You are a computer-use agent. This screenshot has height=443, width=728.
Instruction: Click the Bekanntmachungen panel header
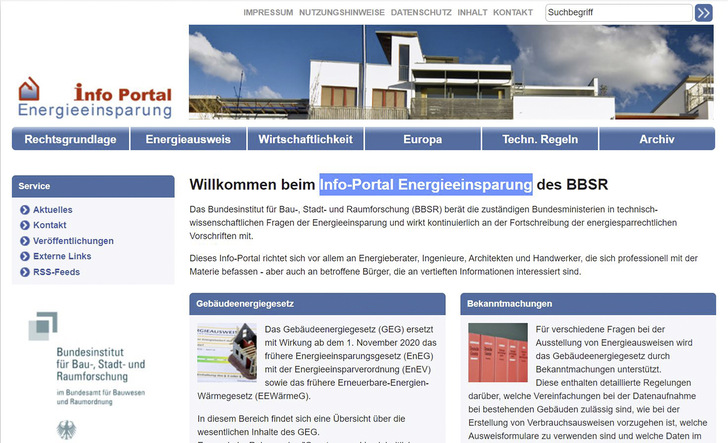[588, 304]
